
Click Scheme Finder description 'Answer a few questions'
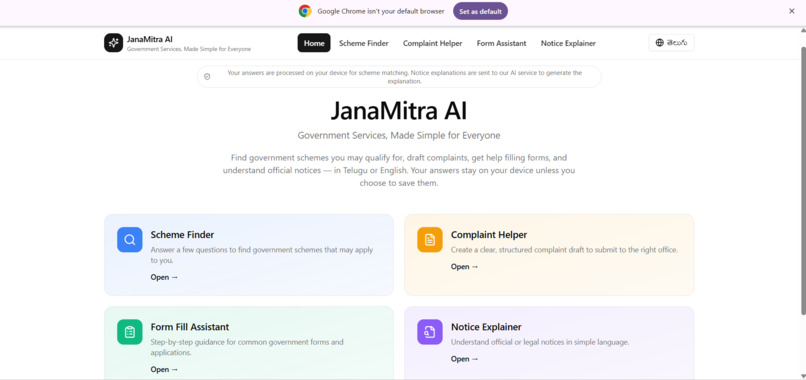[262, 255]
